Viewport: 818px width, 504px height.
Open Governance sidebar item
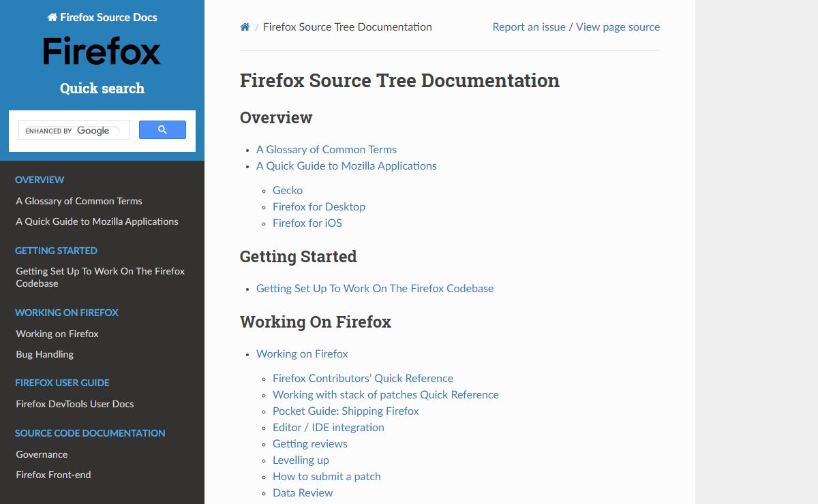coord(42,454)
